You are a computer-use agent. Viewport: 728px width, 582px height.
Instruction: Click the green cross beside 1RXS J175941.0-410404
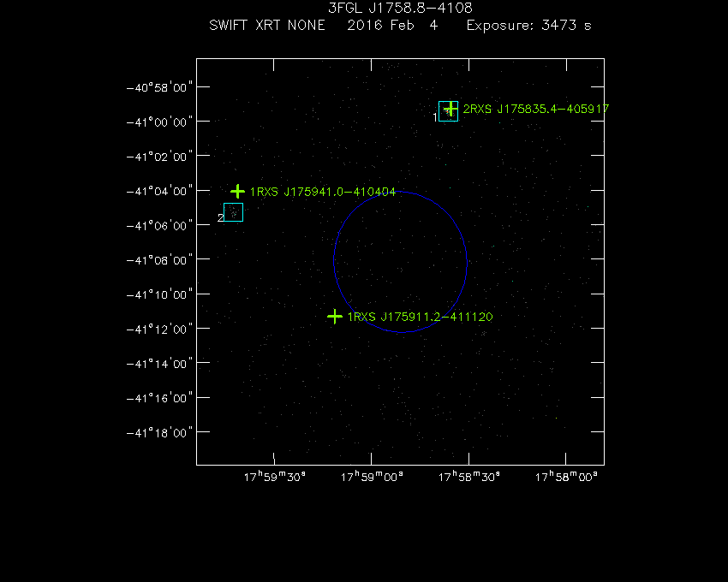point(238,191)
